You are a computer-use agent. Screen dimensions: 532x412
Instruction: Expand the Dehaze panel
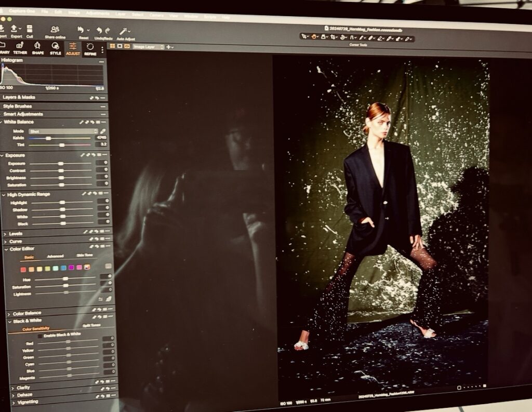(x=13, y=395)
